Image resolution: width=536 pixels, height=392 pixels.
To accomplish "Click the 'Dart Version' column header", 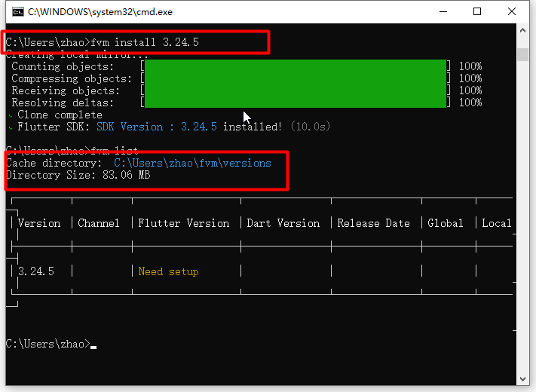I will [283, 223].
